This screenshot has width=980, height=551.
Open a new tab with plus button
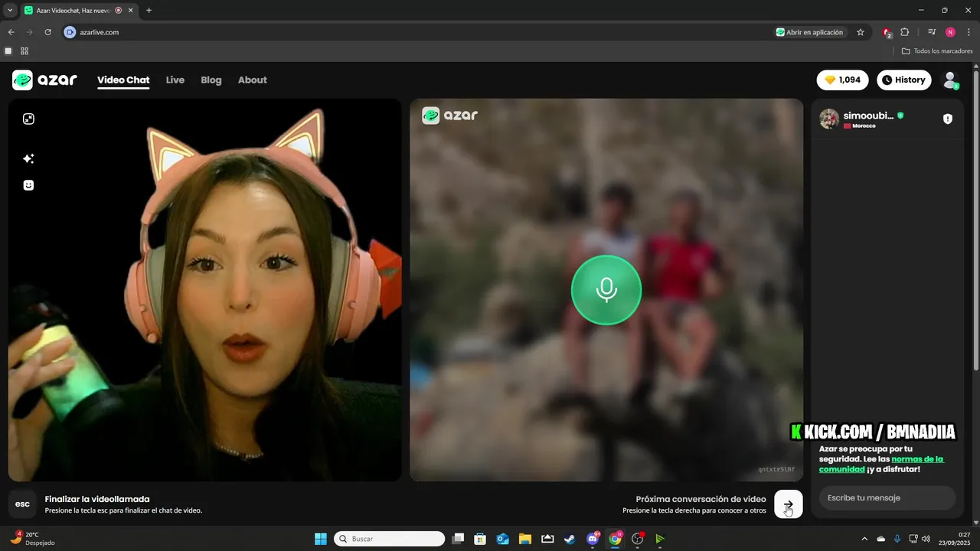tap(149, 11)
